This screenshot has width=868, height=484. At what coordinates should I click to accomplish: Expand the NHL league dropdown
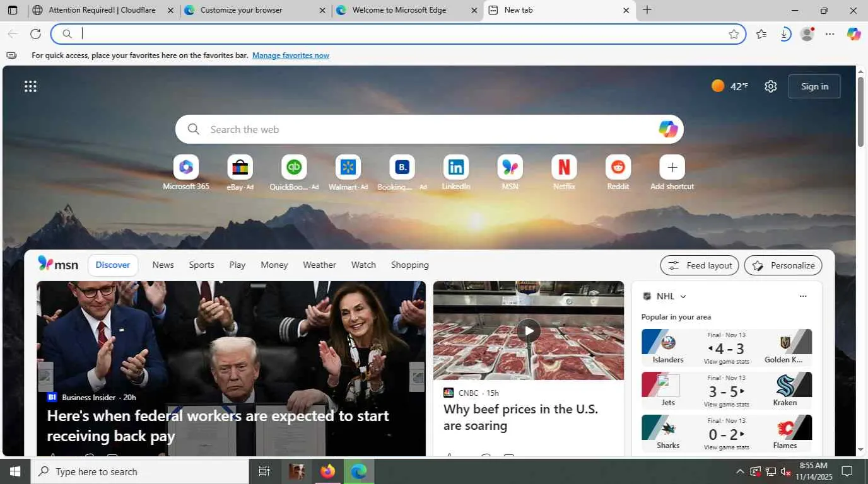point(683,296)
